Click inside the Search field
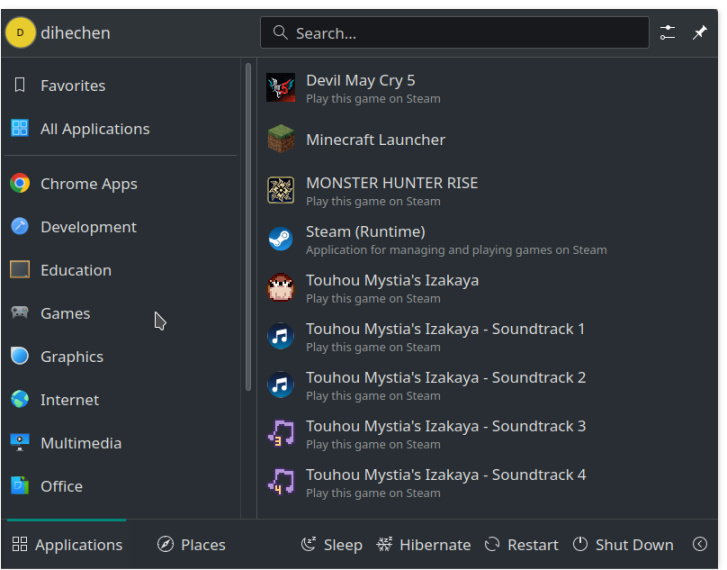The height and width of the screenshot is (570, 727). pos(454,32)
